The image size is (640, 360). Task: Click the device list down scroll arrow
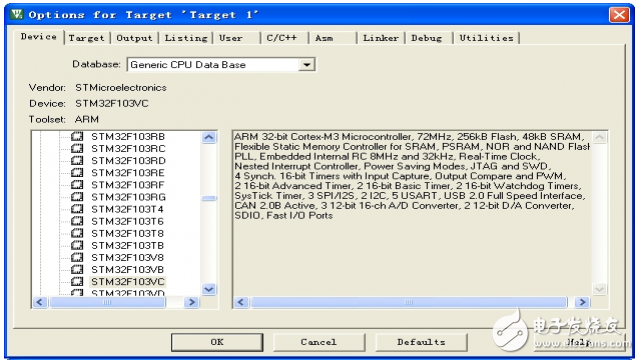tap(209, 289)
